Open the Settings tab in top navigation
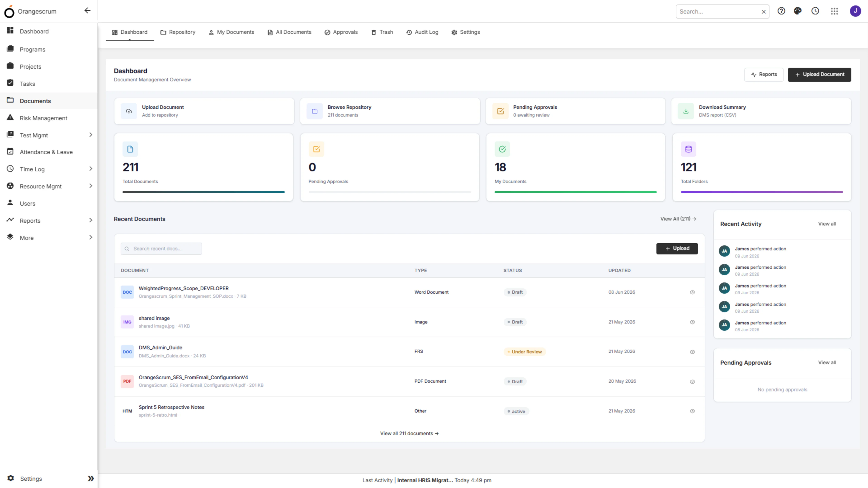Viewport: 868px width, 488px height. 466,32
